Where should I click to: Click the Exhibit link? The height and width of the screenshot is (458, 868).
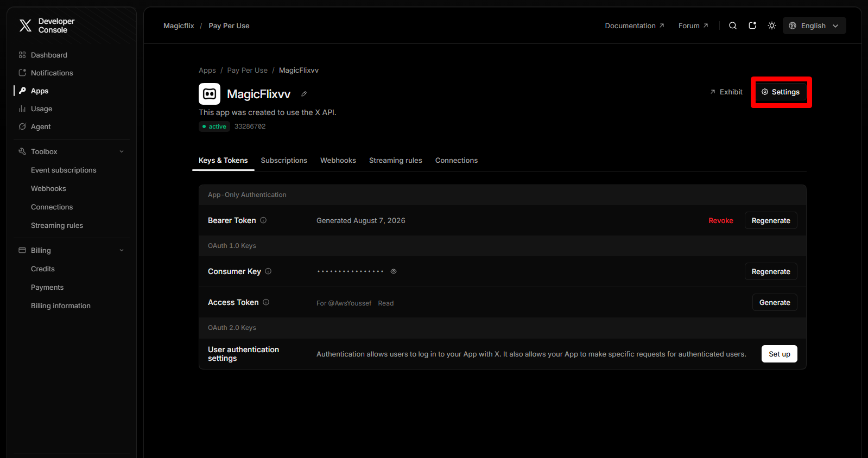tap(726, 92)
